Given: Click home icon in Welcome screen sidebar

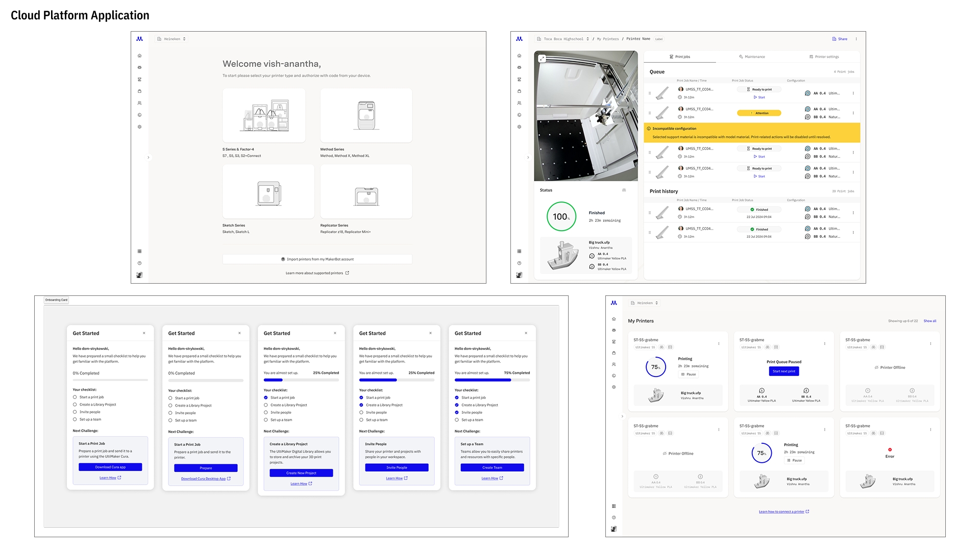Looking at the screenshot, I should pyautogui.click(x=139, y=56).
